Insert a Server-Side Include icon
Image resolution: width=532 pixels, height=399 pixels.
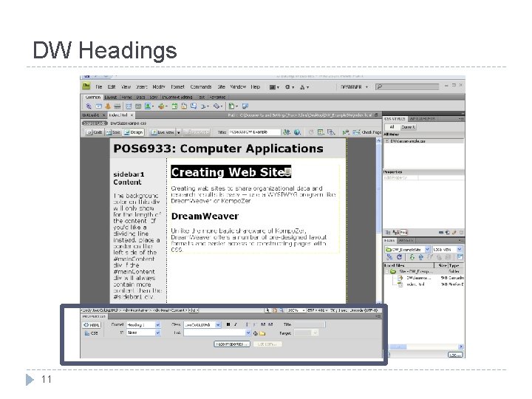[184, 106]
